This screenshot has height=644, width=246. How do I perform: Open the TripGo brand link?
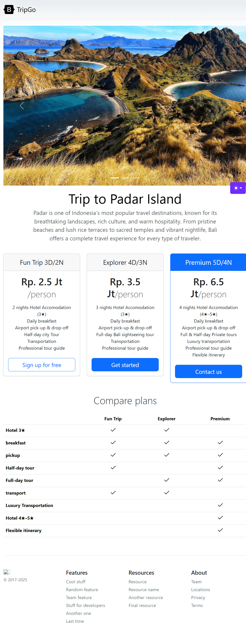[26, 9]
